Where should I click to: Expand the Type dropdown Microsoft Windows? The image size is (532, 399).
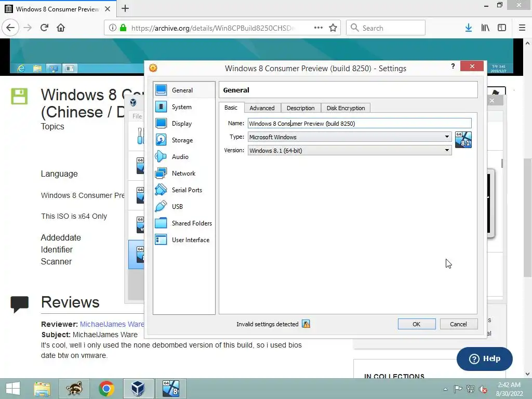350,137
